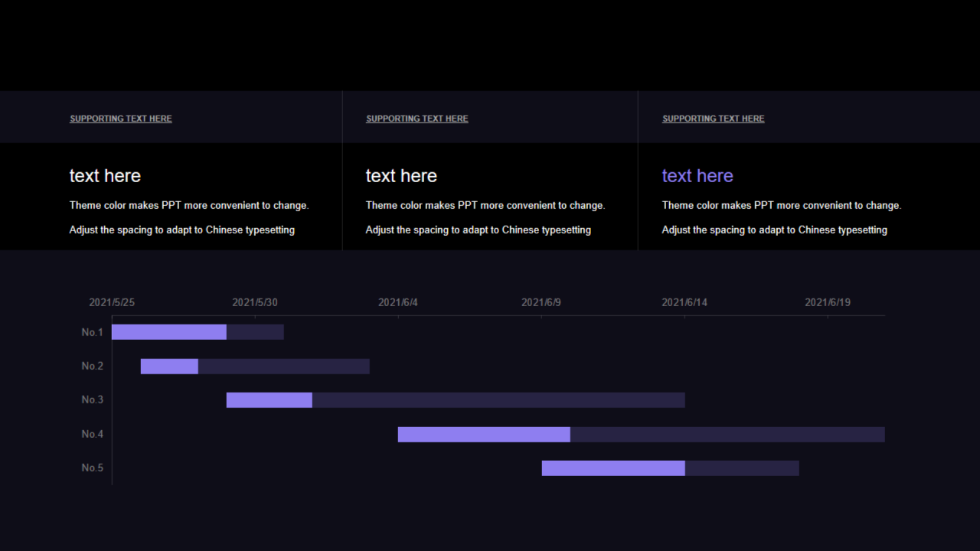Click the light purple bar for No.1
The width and height of the screenshot is (980, 551).
click(x=169, y=332)
